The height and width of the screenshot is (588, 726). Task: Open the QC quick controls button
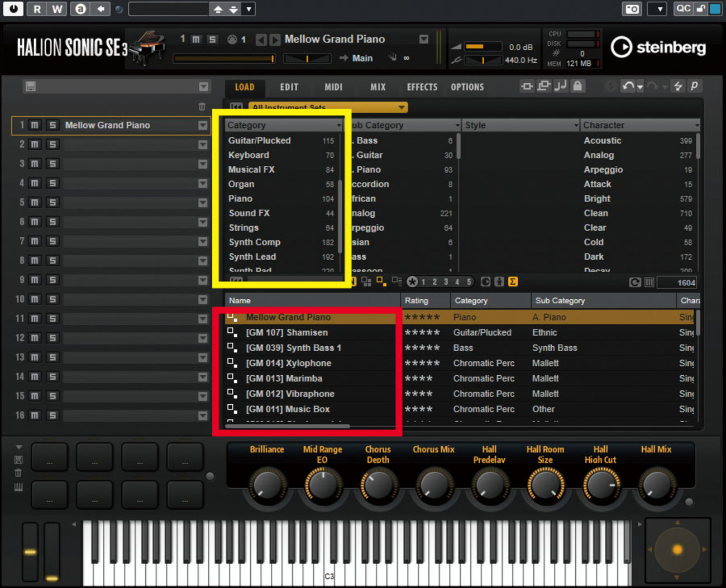coord(683,9)
